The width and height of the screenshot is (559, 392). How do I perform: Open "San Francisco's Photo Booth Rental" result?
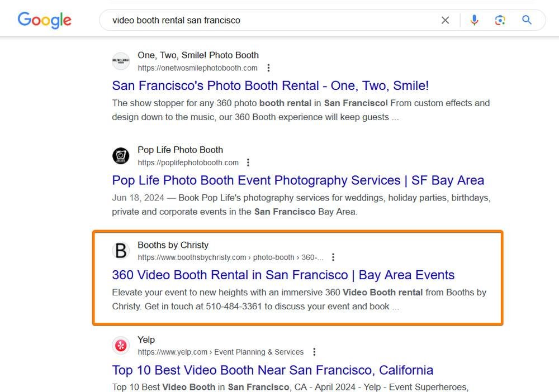270,86
